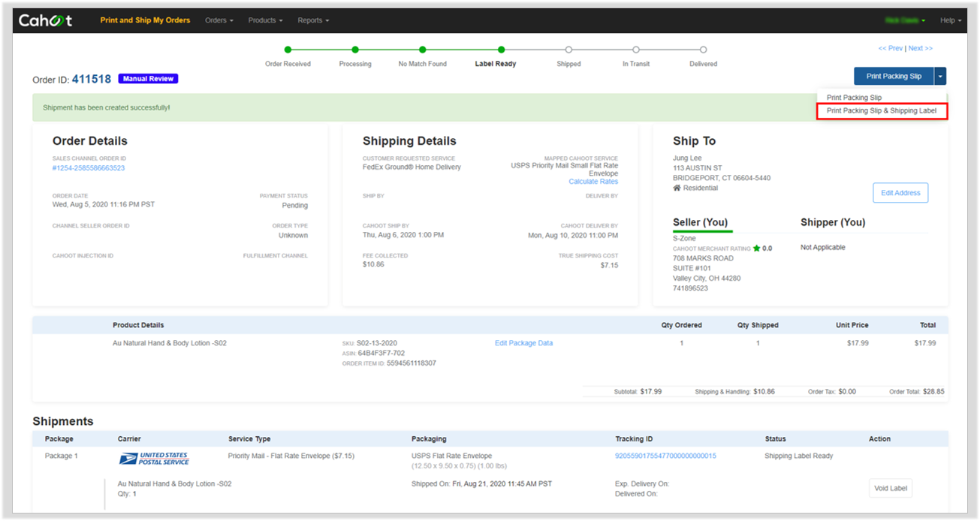This screenshot has height=521, width=980.
Task: Click order item ID 5594561118307
Action: point(412,363)
